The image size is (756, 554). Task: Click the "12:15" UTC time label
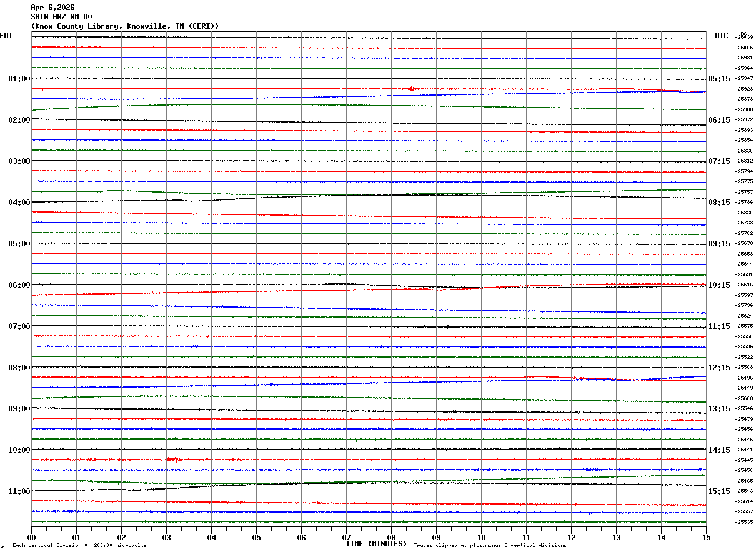(719, 368)
